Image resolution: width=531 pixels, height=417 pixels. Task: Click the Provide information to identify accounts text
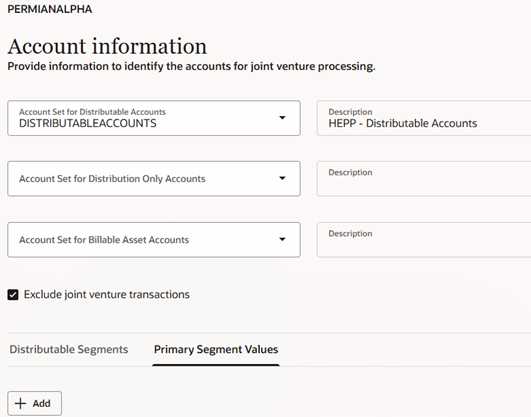191,66
